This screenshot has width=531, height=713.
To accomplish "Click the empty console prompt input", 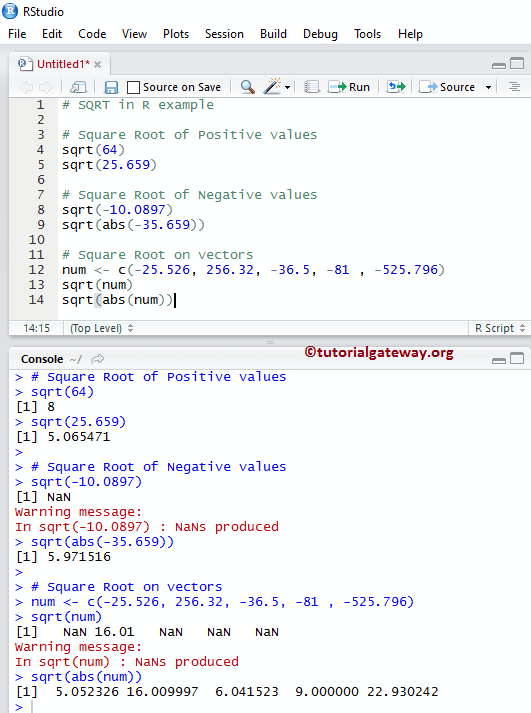I will pos(273,707).
